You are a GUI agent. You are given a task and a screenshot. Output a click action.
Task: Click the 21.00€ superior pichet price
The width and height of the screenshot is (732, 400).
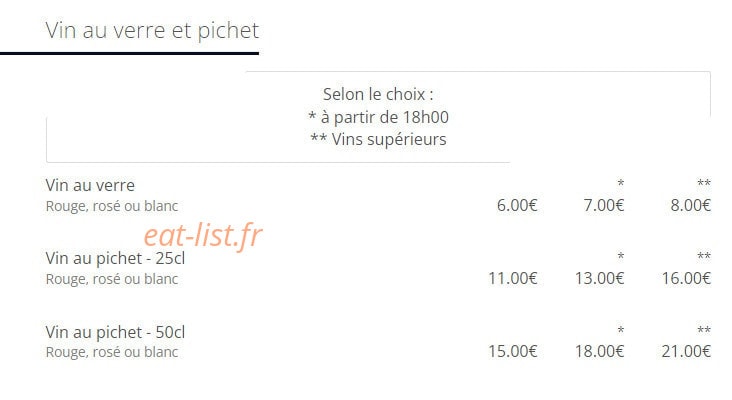coord(686,351)
